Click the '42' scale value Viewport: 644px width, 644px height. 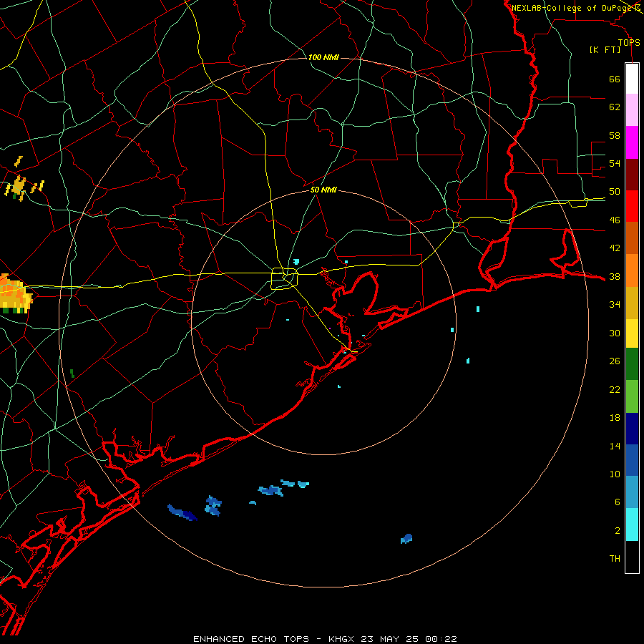(x=615, y=248)
